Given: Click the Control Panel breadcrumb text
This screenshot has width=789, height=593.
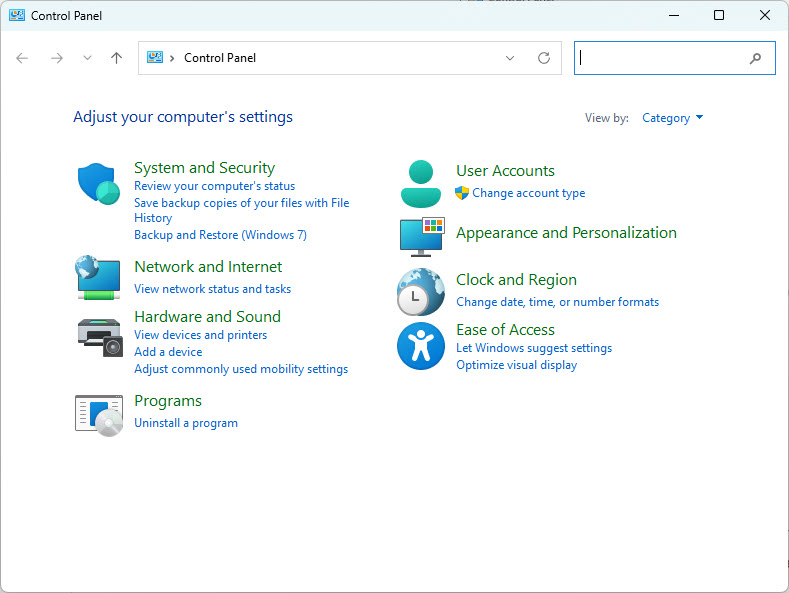Looking at the screenshot, I should (220, 58).
